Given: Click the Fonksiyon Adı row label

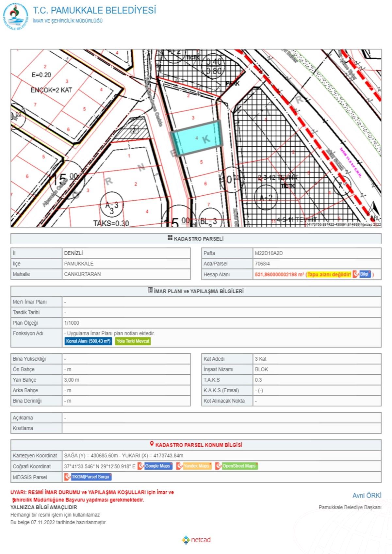Looking at the screenshot, I should point(28,334).
